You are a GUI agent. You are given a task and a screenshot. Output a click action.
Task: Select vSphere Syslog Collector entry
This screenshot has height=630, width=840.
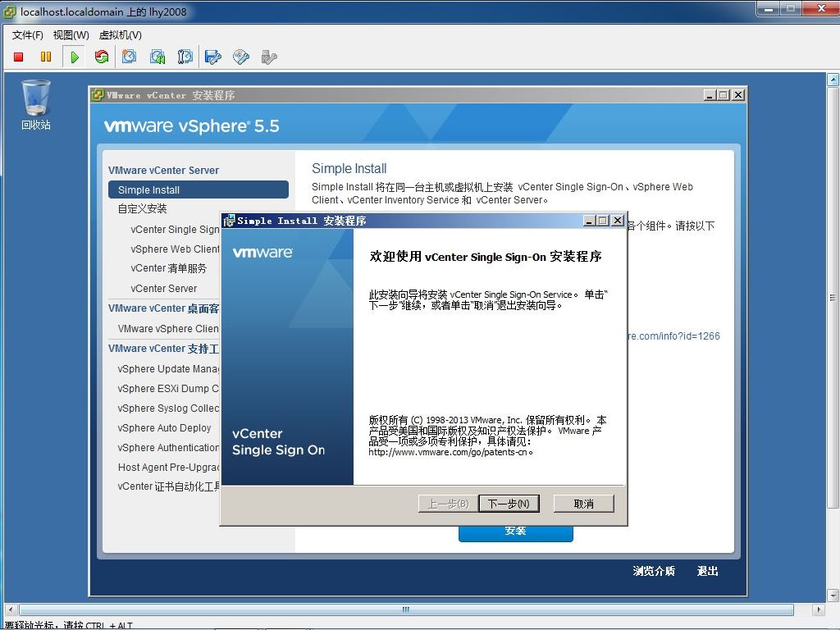(x=168, y=409)
